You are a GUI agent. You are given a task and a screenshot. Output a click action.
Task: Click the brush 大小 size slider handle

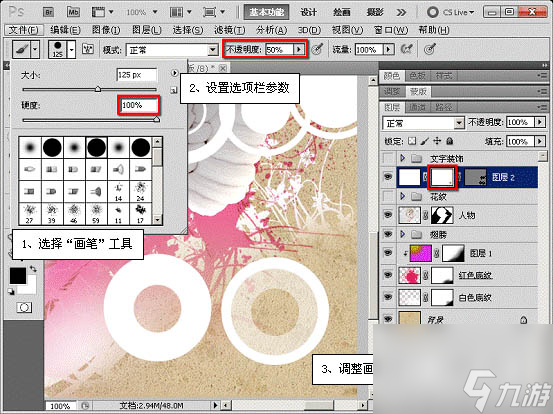(98, 89)
